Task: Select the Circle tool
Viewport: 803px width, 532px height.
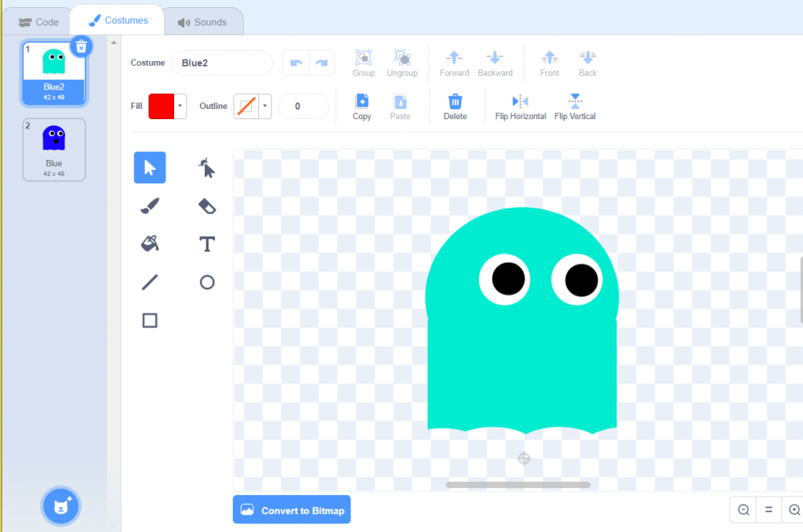Action: (207, 282)
